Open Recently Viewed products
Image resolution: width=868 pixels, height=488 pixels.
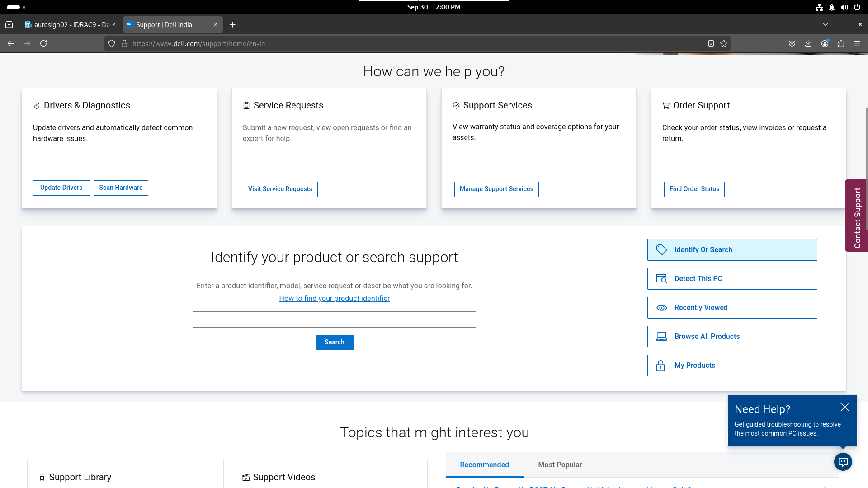tap(732, 308)
